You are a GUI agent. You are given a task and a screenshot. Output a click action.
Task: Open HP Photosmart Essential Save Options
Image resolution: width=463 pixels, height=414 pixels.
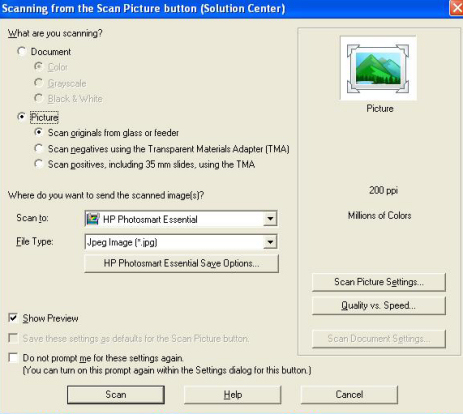click(x=182, y=264)
